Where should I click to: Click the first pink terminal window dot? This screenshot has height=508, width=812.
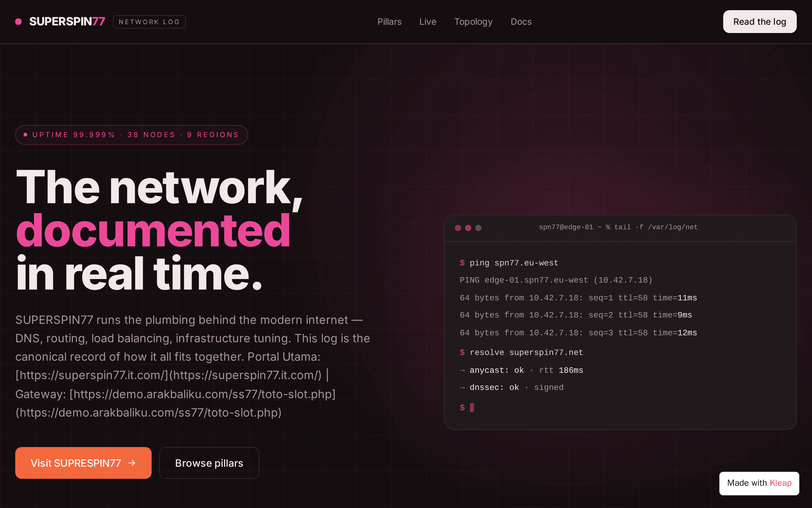[458, 228]
